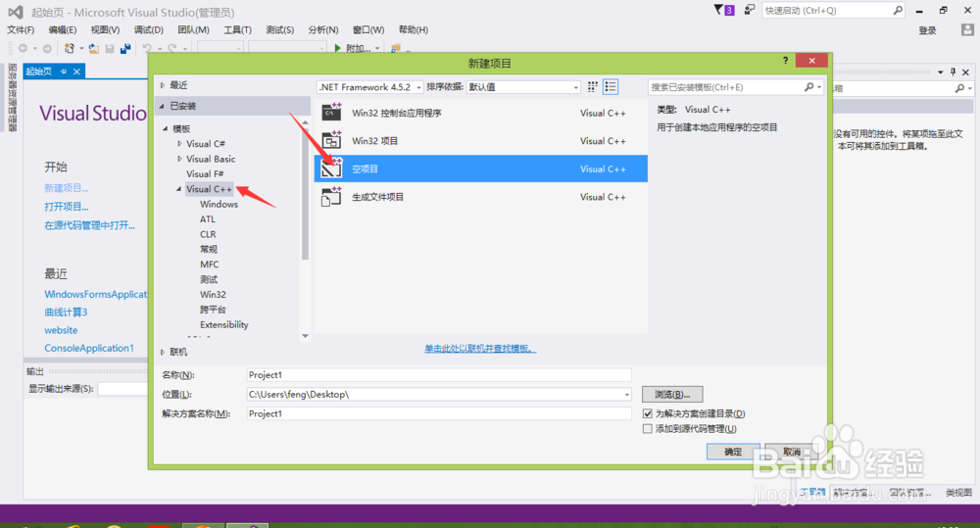The height and width of the screenshot is (528, 980).
Task: Close the 起始页 tab
Action: point(76,72)
